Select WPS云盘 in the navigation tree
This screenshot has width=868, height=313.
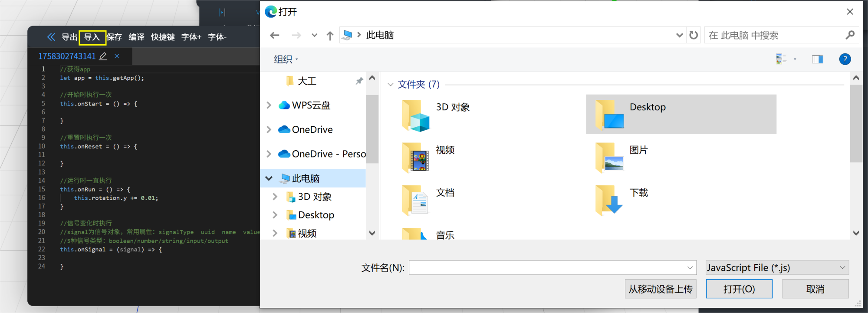pos(311,105)
